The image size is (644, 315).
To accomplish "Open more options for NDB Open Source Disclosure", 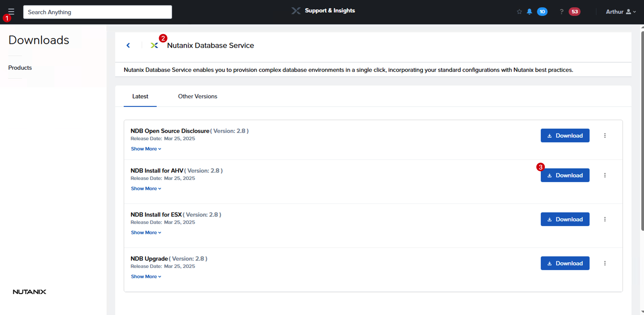I will click(x=605, y=135).
